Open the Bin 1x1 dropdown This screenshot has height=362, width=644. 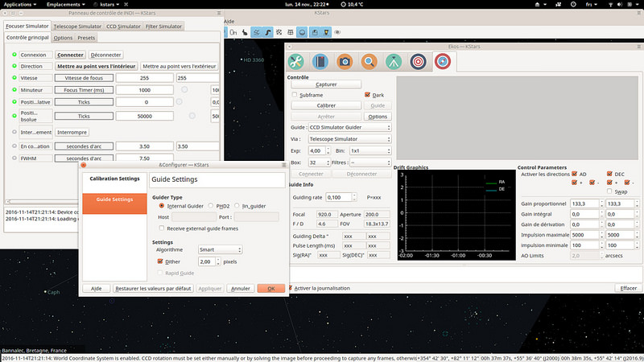coord(369,150)
